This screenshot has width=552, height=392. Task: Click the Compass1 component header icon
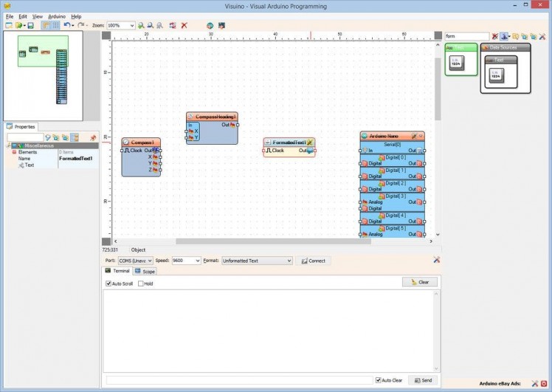(127, 142)
